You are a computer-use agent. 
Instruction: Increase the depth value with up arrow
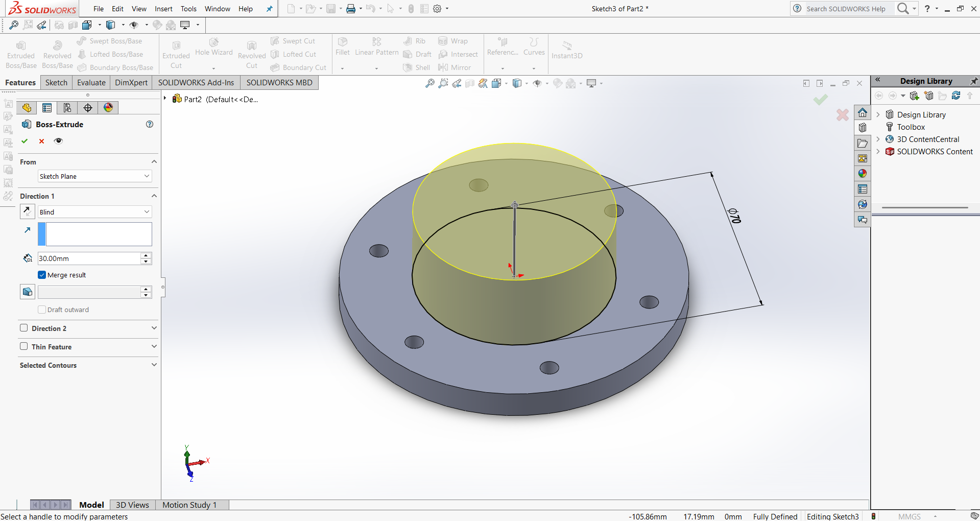(146, 255)
